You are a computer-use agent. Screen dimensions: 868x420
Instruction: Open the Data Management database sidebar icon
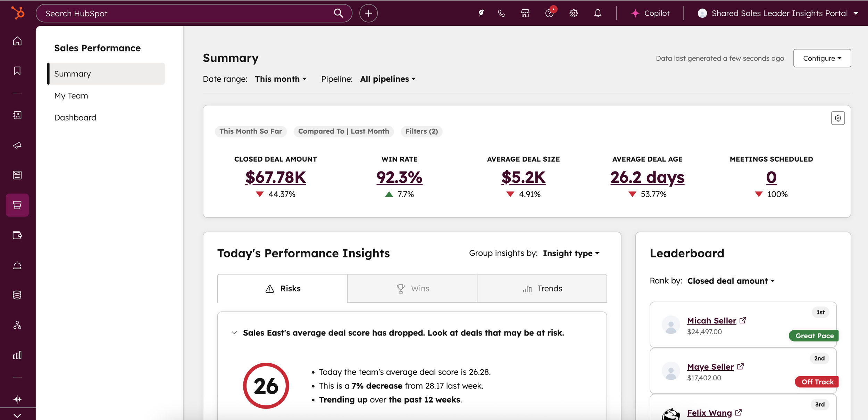point(17,295)
